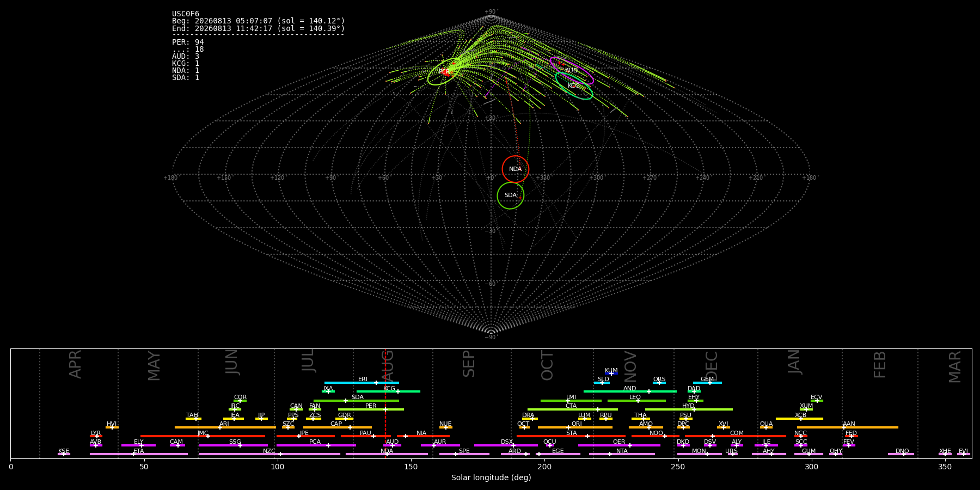Screen dimensions: 980x490
Task: Click the DEC month label
Action: coord(712,366)
